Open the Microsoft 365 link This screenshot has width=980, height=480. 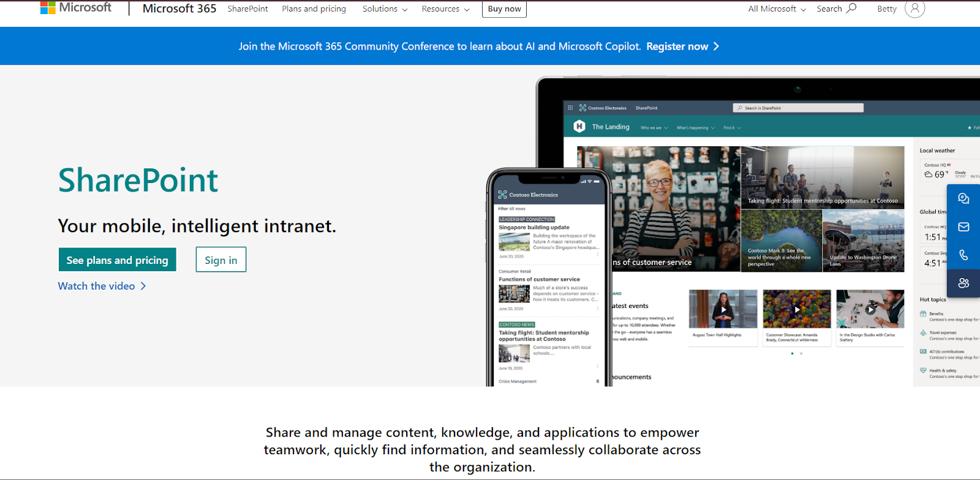pos(179,9)
